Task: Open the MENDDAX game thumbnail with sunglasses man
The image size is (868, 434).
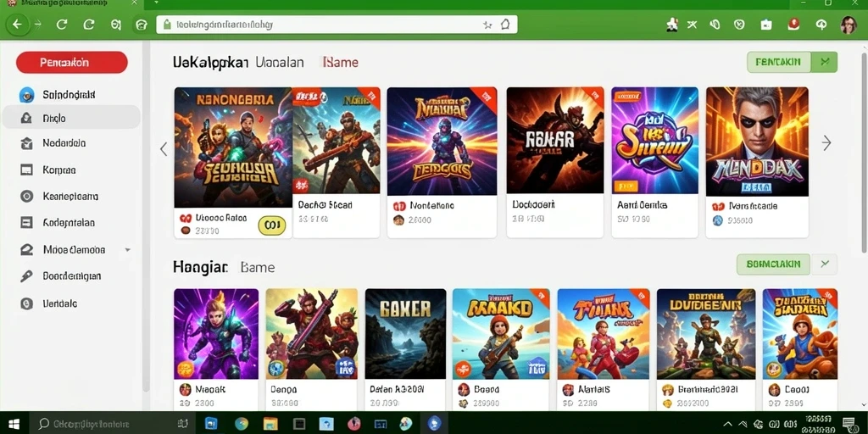Action: pyautogui.click(x=757, y=142)
